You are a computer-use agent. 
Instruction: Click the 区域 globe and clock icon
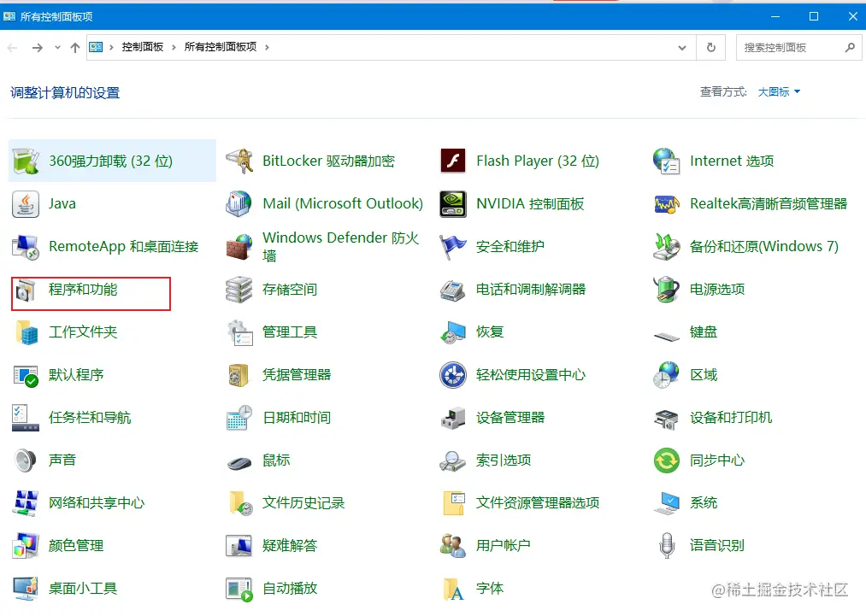pos(667,375)
